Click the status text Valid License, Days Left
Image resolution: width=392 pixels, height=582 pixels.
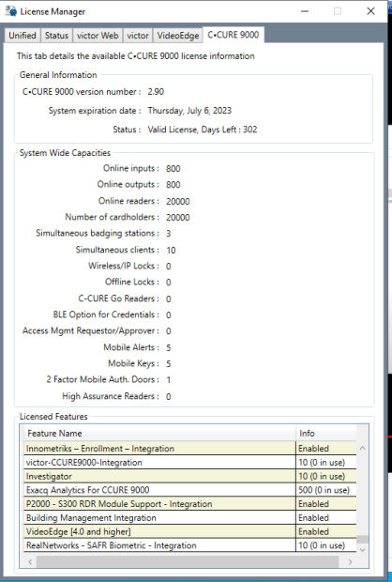pyautogui.click(x=203, y=130)
